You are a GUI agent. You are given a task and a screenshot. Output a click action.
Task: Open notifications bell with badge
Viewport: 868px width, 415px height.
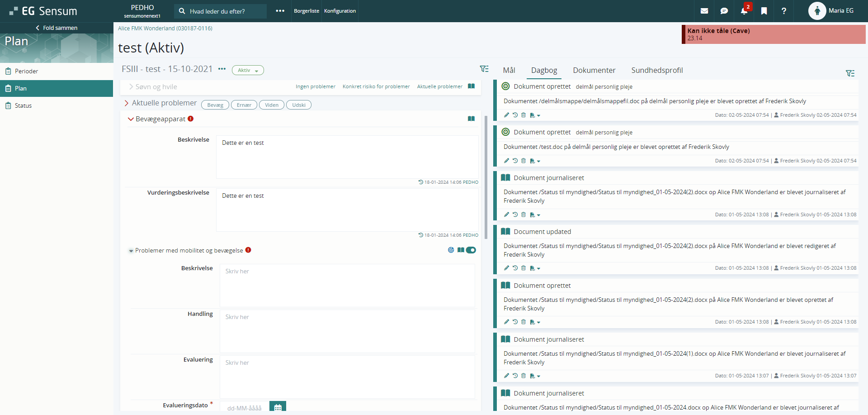tap(744, 11)
